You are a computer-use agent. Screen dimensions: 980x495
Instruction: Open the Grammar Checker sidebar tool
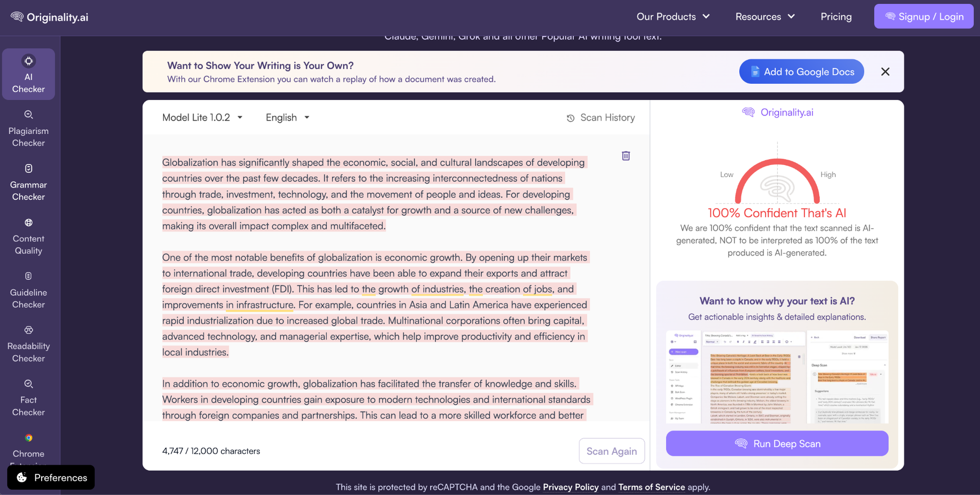pyautogui.click(x=28, y=182)
